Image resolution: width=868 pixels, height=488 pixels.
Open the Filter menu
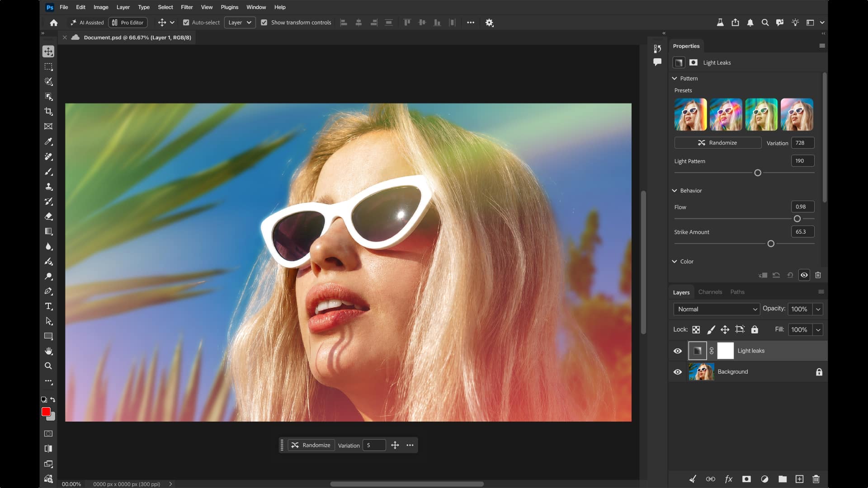point(187,7)
